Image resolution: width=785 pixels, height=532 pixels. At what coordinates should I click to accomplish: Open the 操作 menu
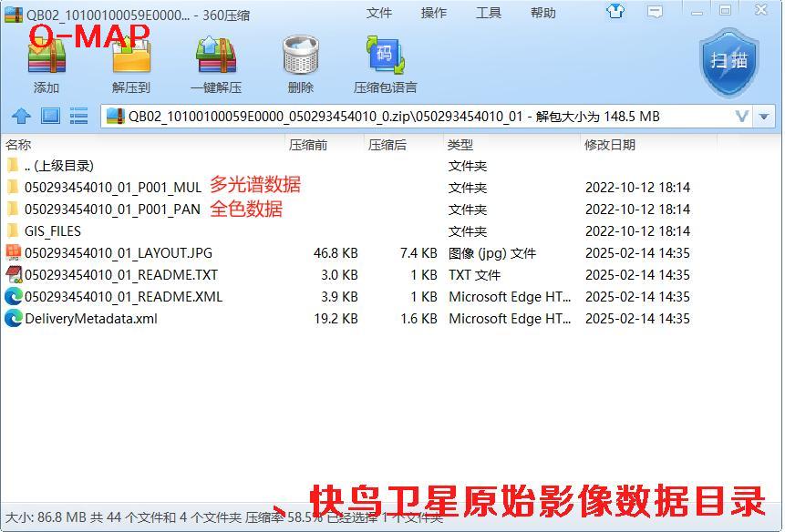[x=434, y=13]
